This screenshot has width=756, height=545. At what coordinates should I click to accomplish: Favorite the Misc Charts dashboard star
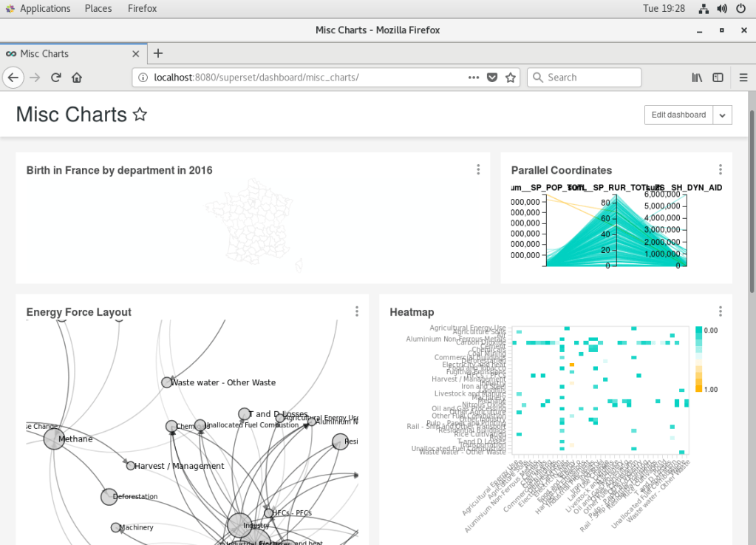[x=140, y=115]
